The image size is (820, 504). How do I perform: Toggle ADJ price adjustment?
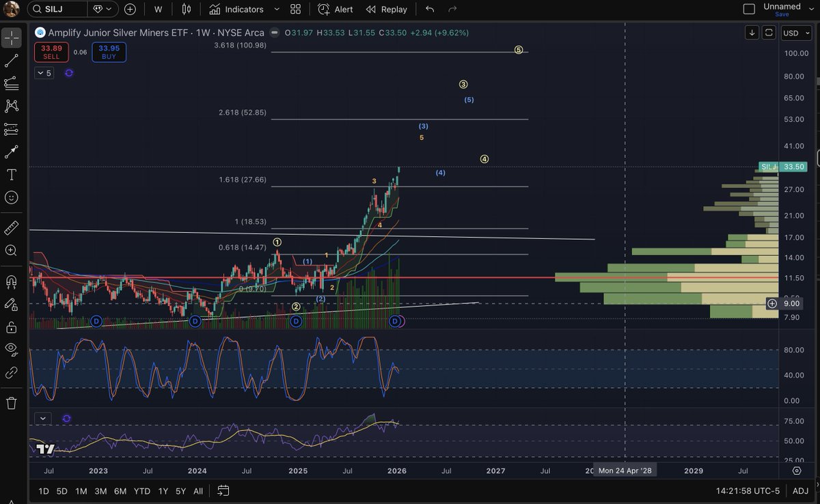801,490
